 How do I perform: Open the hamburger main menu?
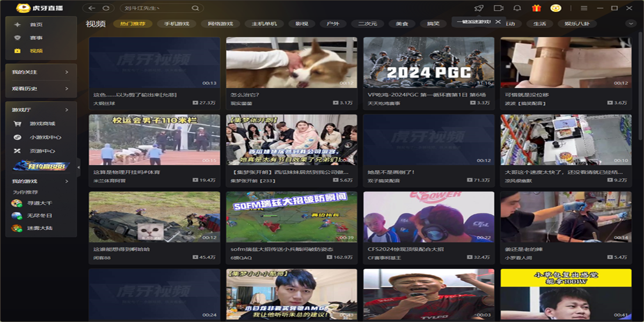[x=584, y=8]
